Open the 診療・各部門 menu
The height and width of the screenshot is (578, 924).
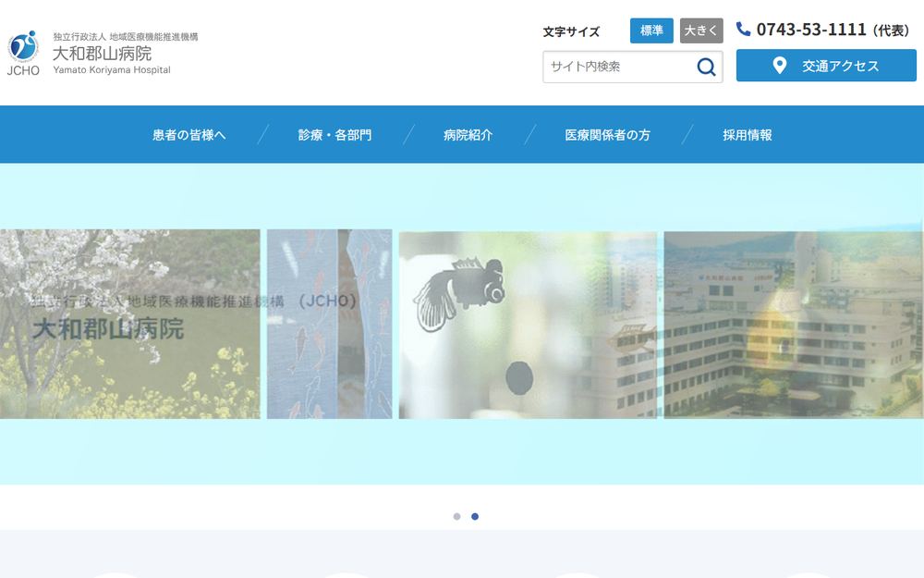(334, 135)
